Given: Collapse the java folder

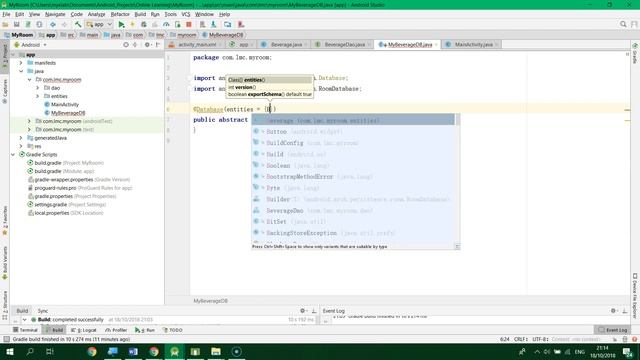Looking at the screenshot, I should [21, 71].
